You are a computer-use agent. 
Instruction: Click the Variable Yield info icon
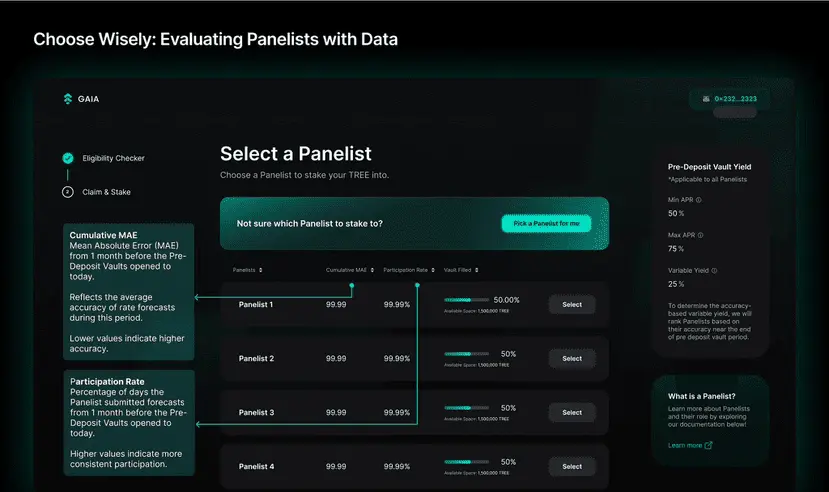[714, 271]
